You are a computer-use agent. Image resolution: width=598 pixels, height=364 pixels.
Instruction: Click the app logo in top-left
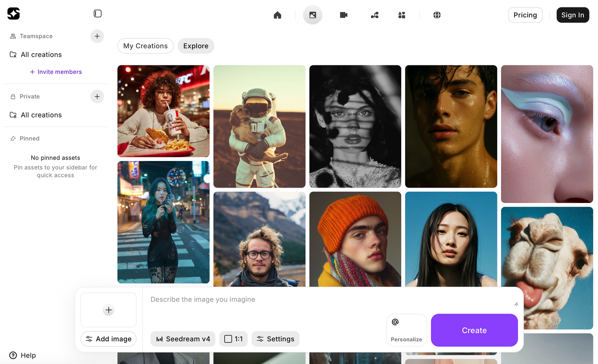coord(14,14)
